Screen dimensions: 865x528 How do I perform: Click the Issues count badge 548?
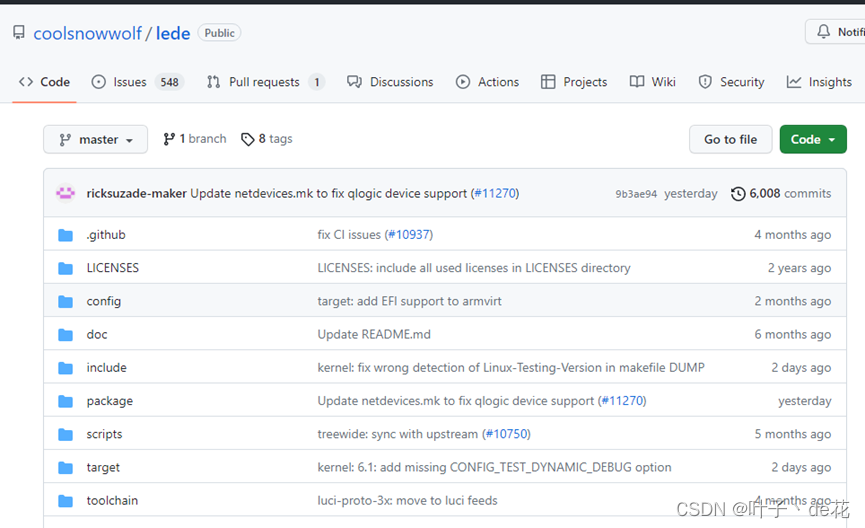[x=169, y=82]
